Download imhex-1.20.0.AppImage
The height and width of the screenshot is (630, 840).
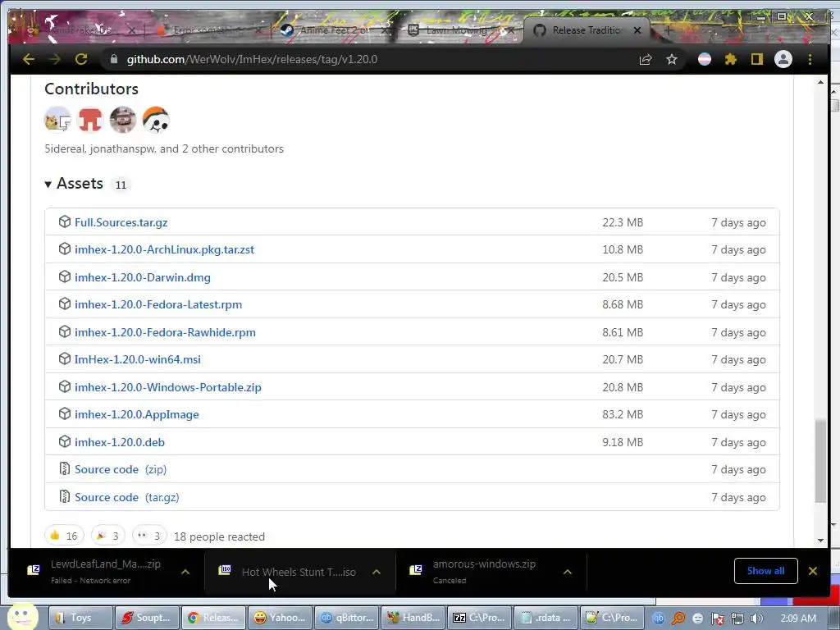tap(137, 414)
